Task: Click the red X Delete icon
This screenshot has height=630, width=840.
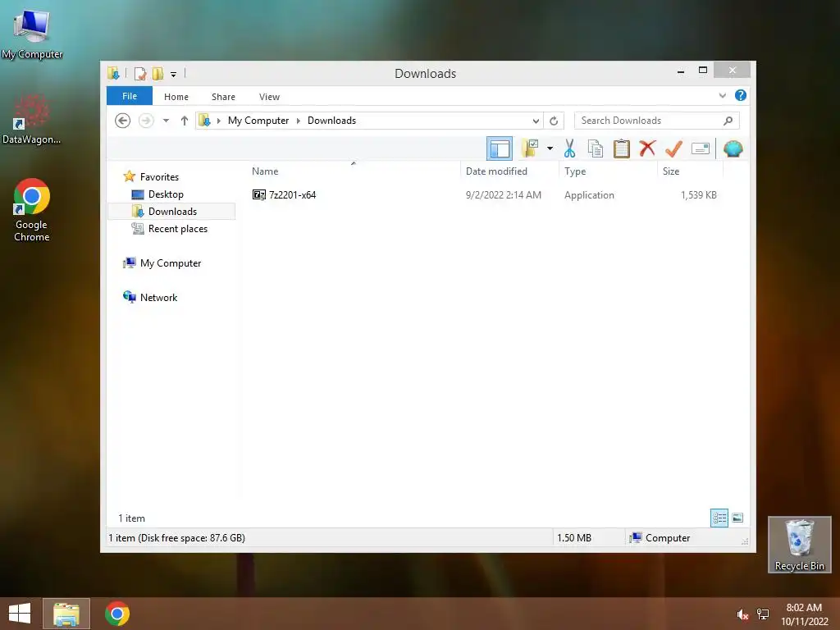Action: (647, 148)
